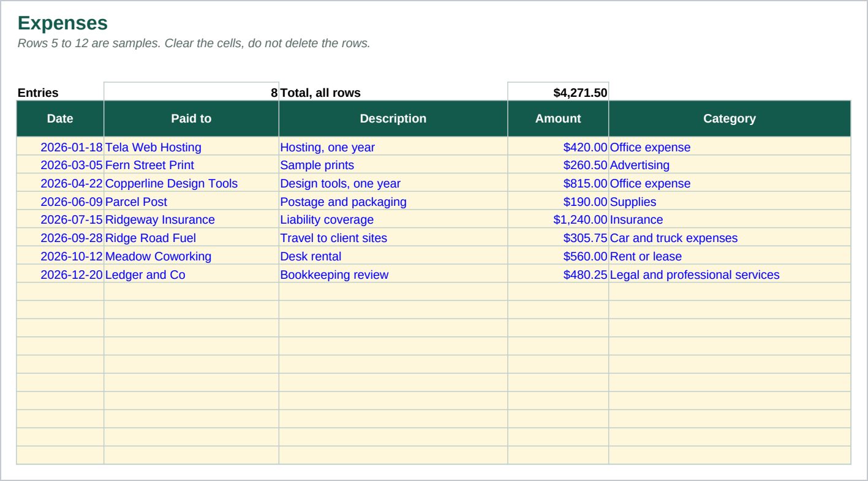The height and width of the screenshot is (481, 868).
Task: Select date cell 2026-12-20
Action: point(60,275)
